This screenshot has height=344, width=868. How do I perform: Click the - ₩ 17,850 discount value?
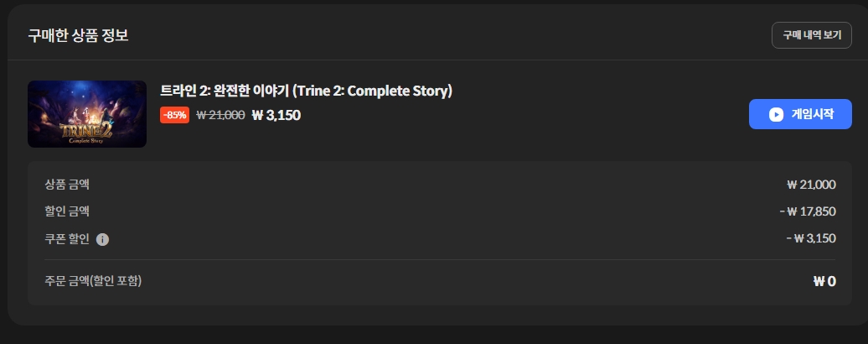[808, 211]
